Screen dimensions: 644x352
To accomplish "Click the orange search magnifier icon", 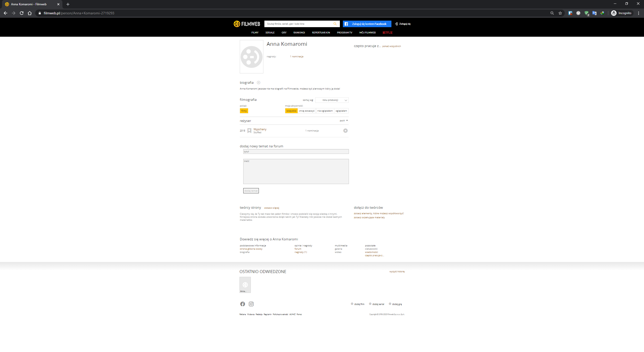I will tap(335, 24).
